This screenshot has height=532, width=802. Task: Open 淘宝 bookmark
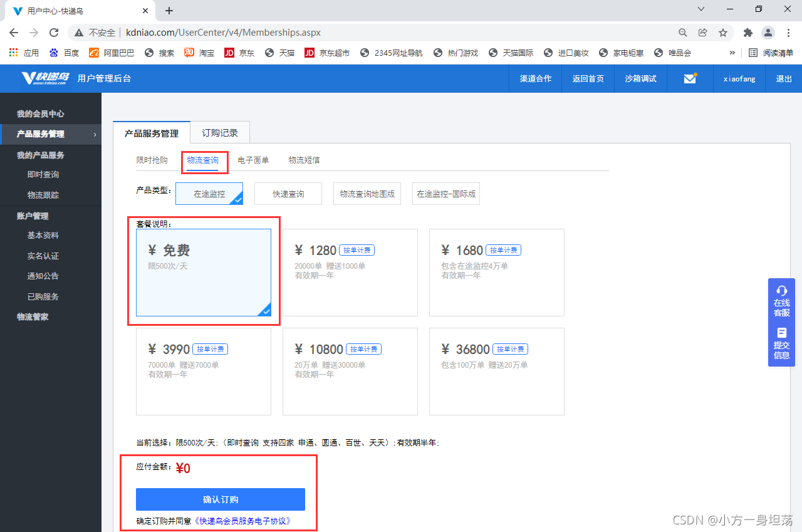tap(199, 53)
